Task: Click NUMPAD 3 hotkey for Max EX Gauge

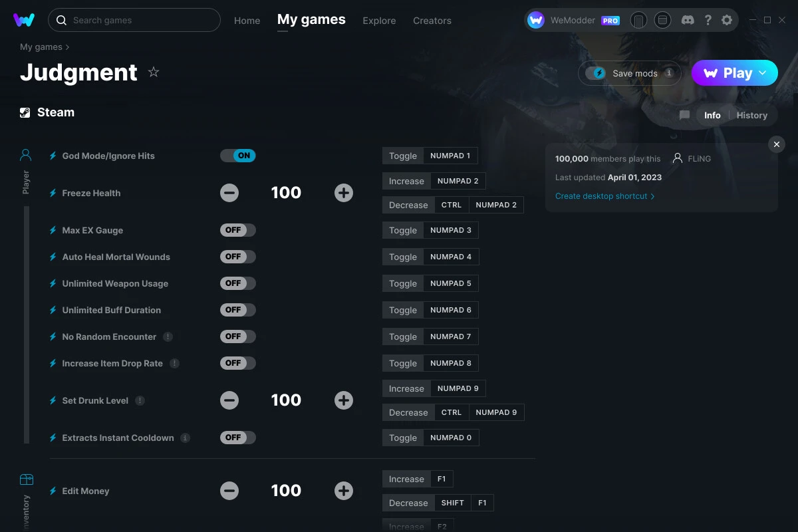Action: pyautogui.click(x=451, y=230)
